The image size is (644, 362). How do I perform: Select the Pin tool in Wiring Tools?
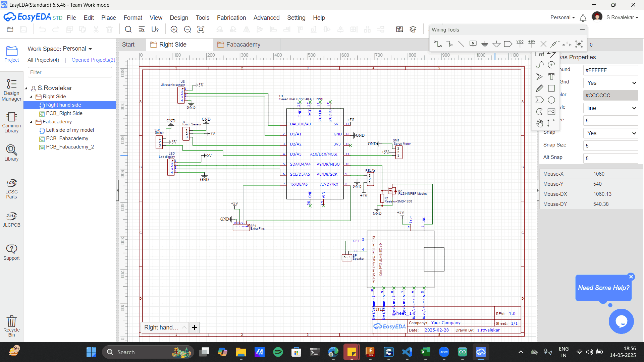567,44
